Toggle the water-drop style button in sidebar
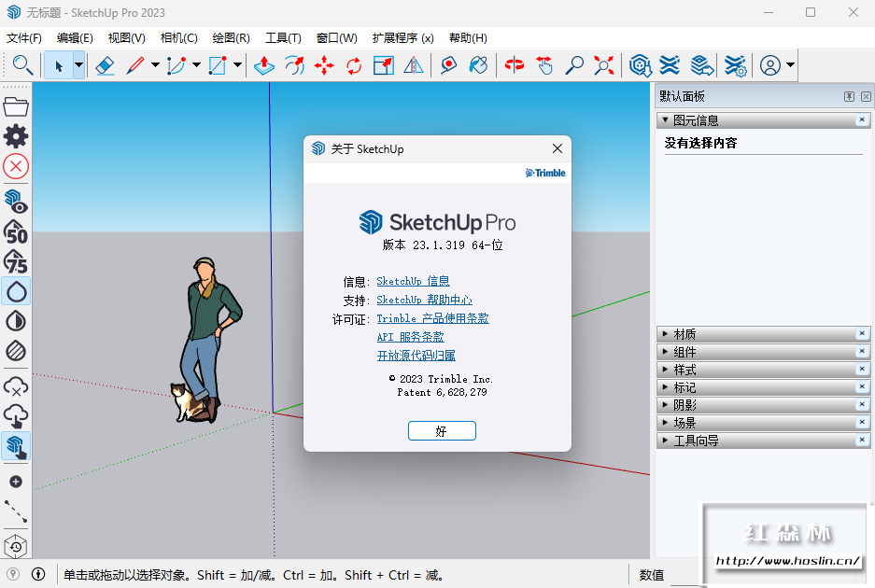The image size is (875, 588). click(x=16, y=291)
